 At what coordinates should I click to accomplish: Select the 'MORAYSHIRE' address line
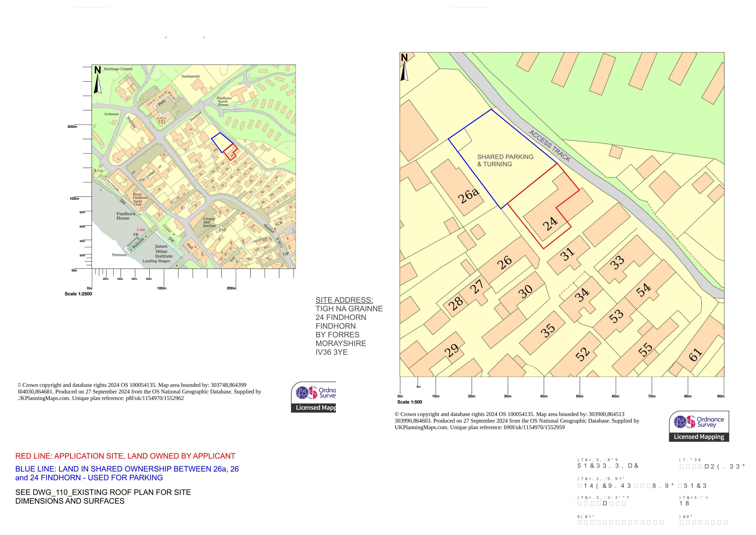pos(341,343)
